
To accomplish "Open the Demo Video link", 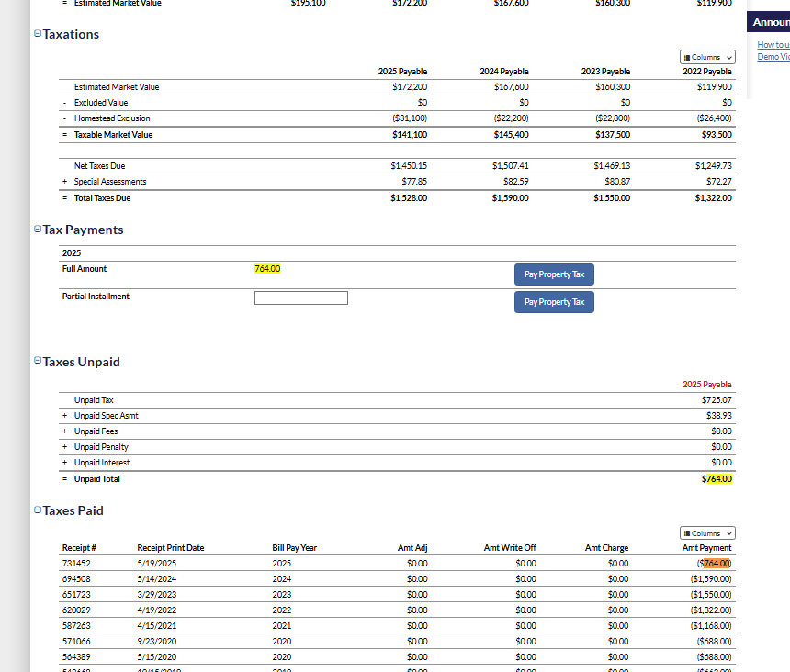I will (772, 57).
